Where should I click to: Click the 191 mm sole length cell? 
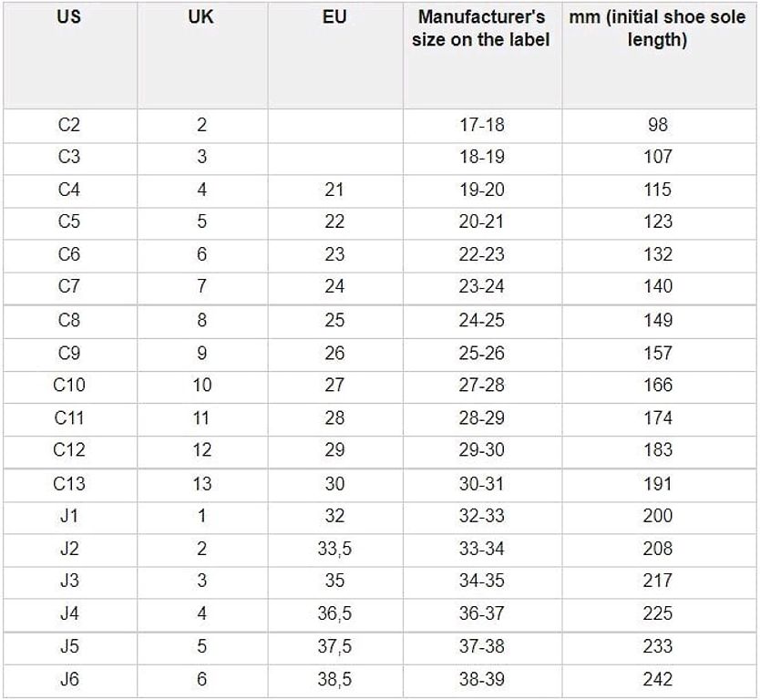click(658, 484)
